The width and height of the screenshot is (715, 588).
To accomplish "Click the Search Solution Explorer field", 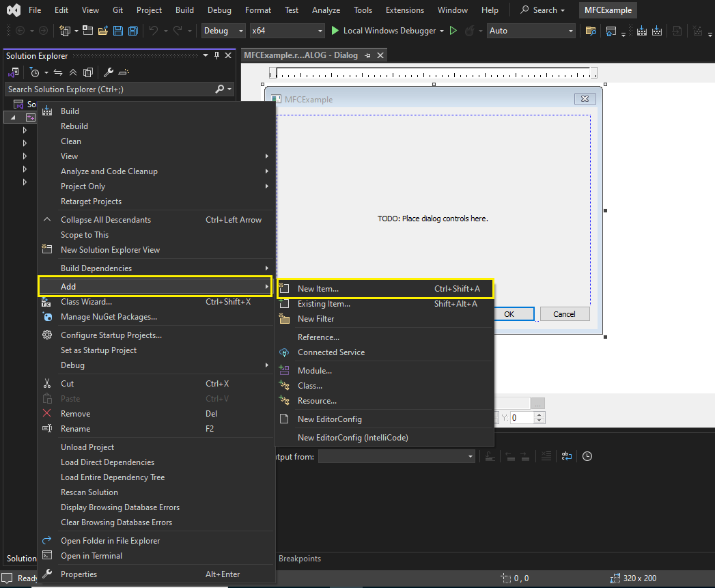I will (109, 89).
